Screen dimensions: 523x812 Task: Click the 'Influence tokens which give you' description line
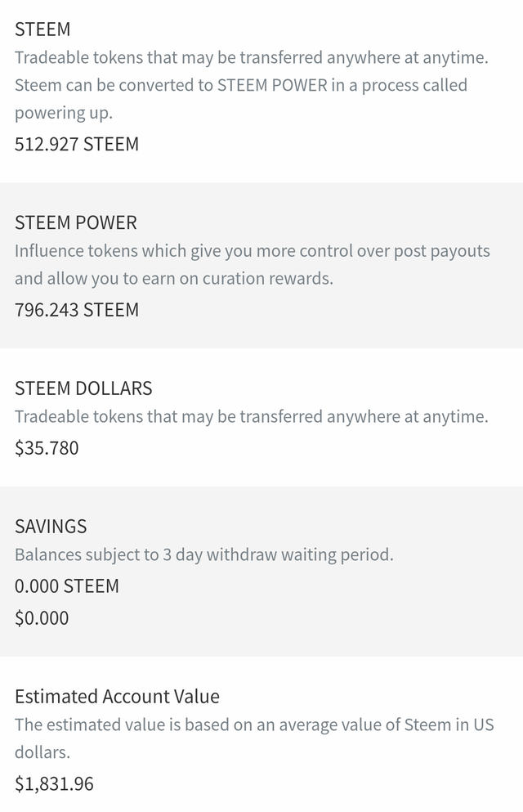pos(253,251)
